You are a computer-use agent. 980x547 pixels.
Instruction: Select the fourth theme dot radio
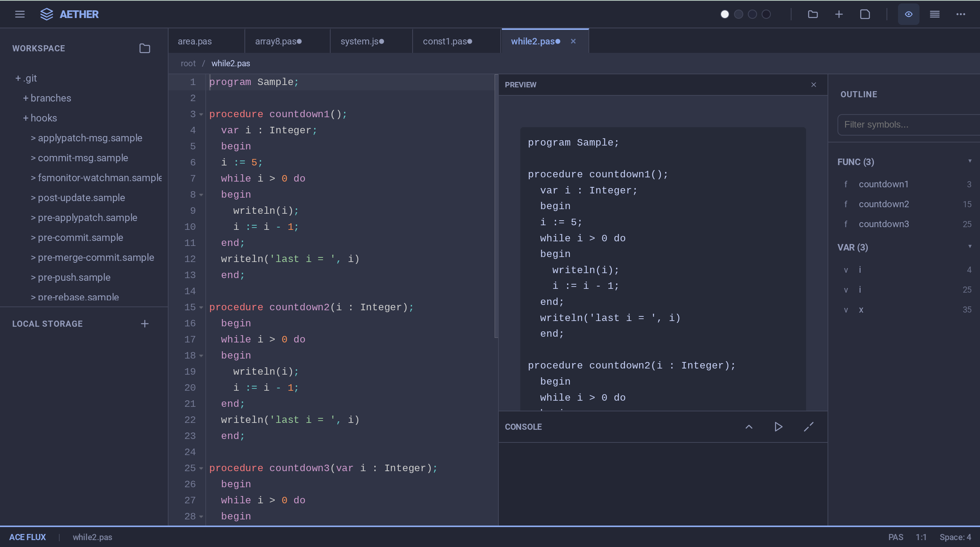click(766, 14)
